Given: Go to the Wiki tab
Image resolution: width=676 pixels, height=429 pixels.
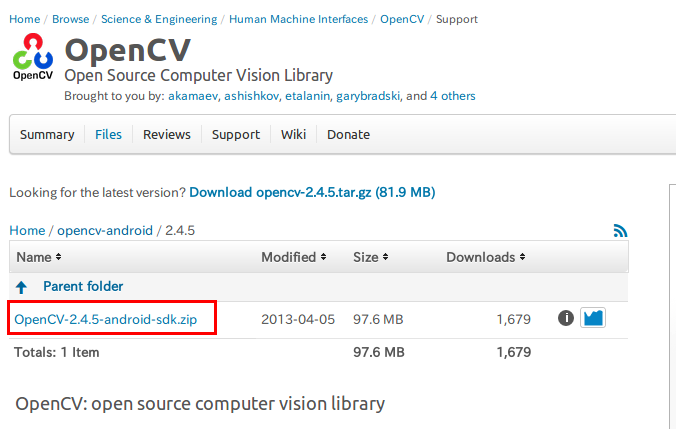Looking at the screenshot, I should pyautogui.click(x=293, y=135).
